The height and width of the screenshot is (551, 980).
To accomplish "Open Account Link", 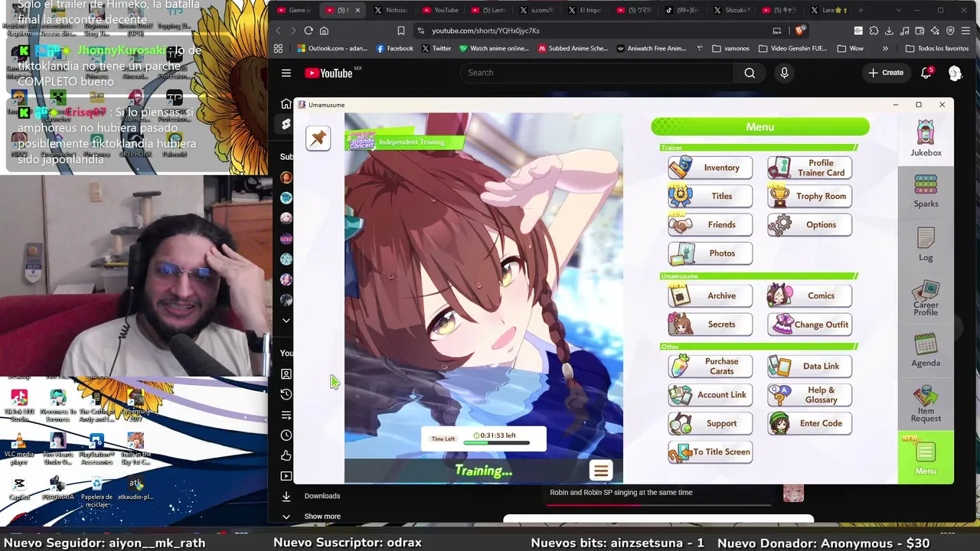I will [x=710, y=395].
